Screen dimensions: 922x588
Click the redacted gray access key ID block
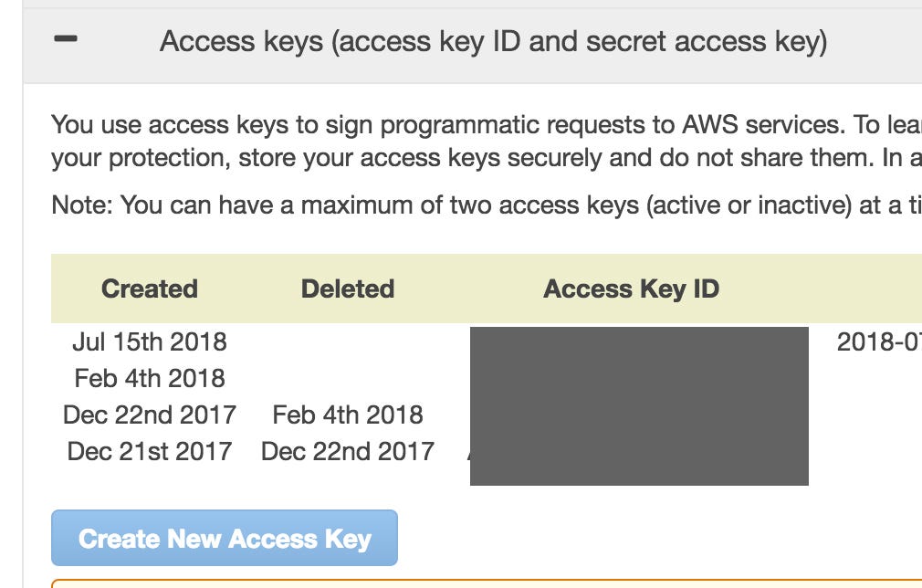639,406
